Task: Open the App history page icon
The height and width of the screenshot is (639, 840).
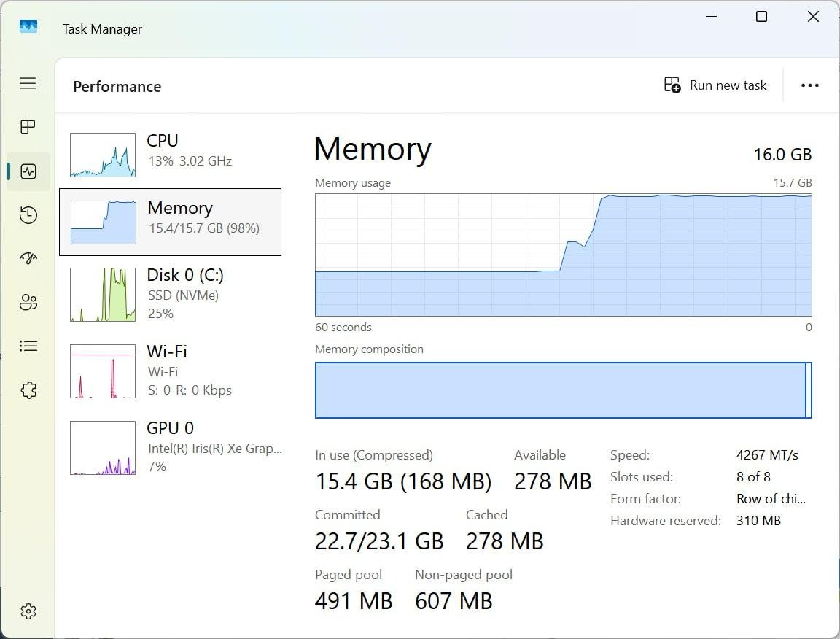Action: pyautogui.click(x=28, y=215)
